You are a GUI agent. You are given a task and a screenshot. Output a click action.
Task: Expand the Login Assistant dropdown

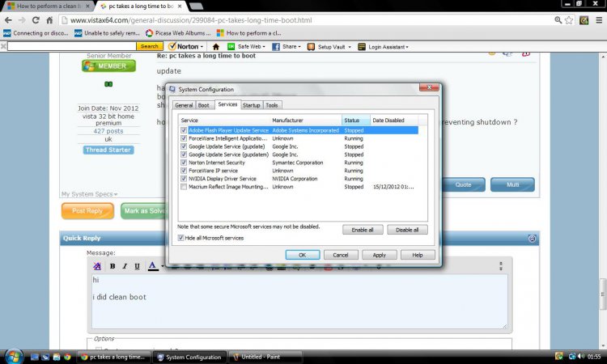[x=383, y=47]
